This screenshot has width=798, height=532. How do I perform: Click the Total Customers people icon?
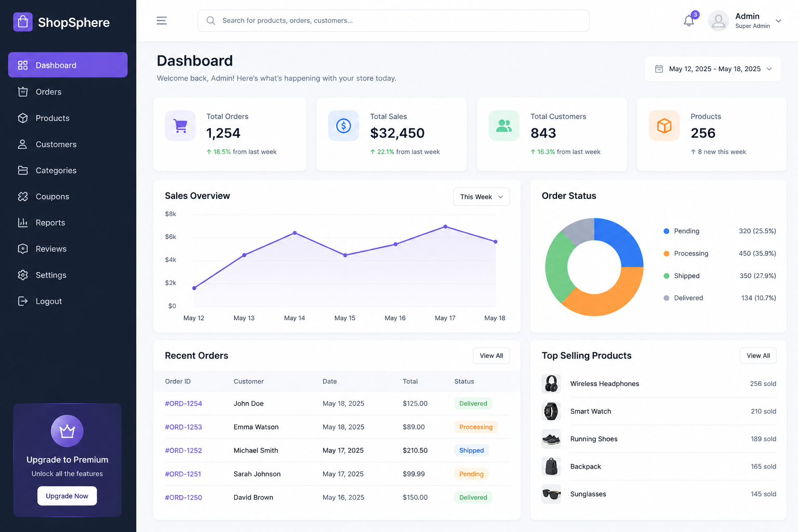(504, 126)
